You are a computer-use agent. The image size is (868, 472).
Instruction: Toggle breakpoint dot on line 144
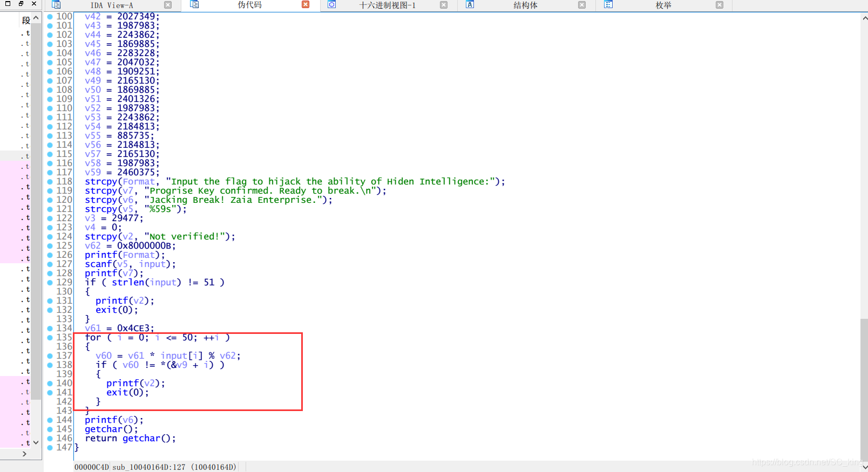pyautogui.click(x=50, y=420)
